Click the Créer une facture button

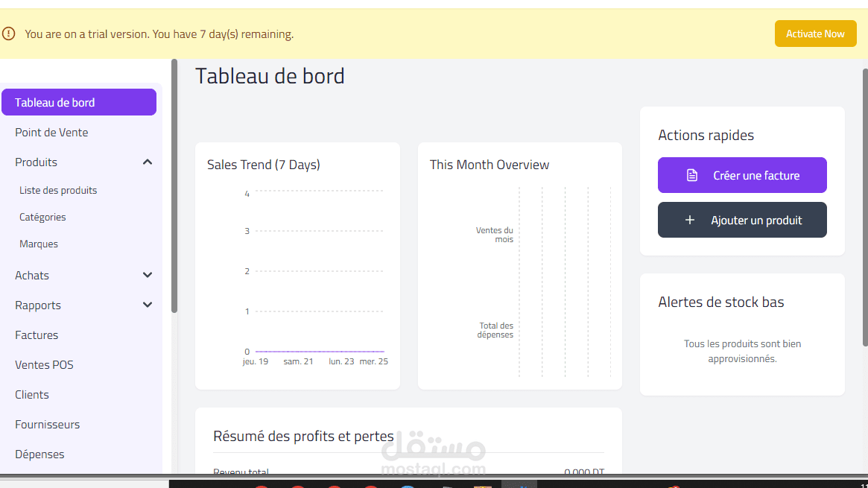(x=742, y=174)
